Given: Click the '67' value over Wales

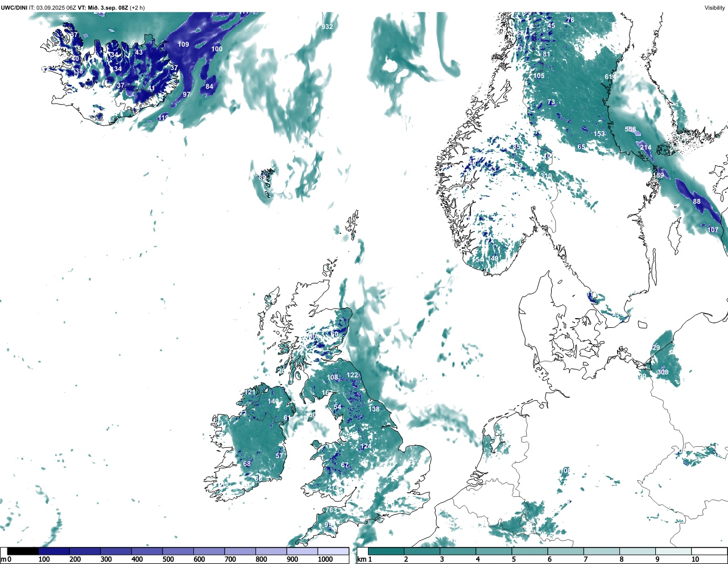Looking at the screenshot, I should pos(345,465).
